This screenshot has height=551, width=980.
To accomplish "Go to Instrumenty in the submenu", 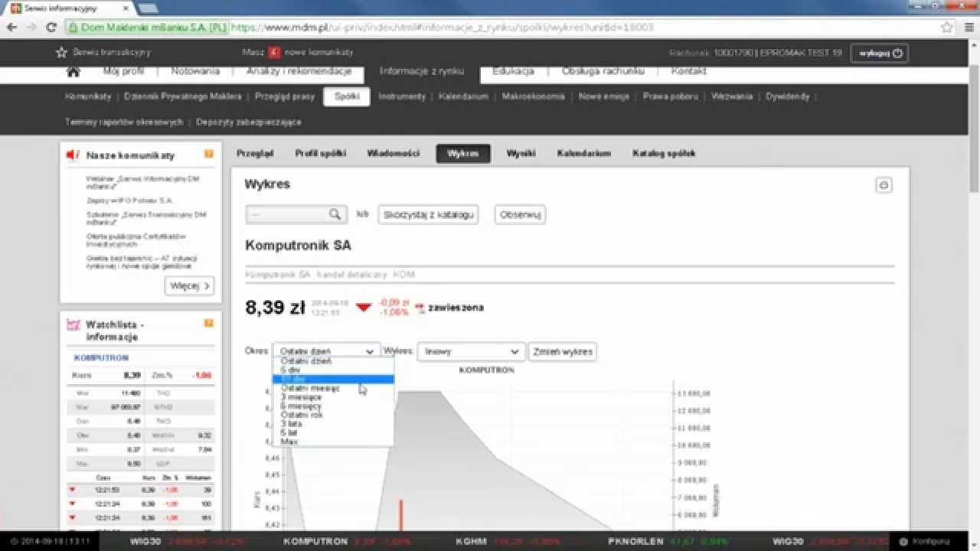I will tap(402, 96).
